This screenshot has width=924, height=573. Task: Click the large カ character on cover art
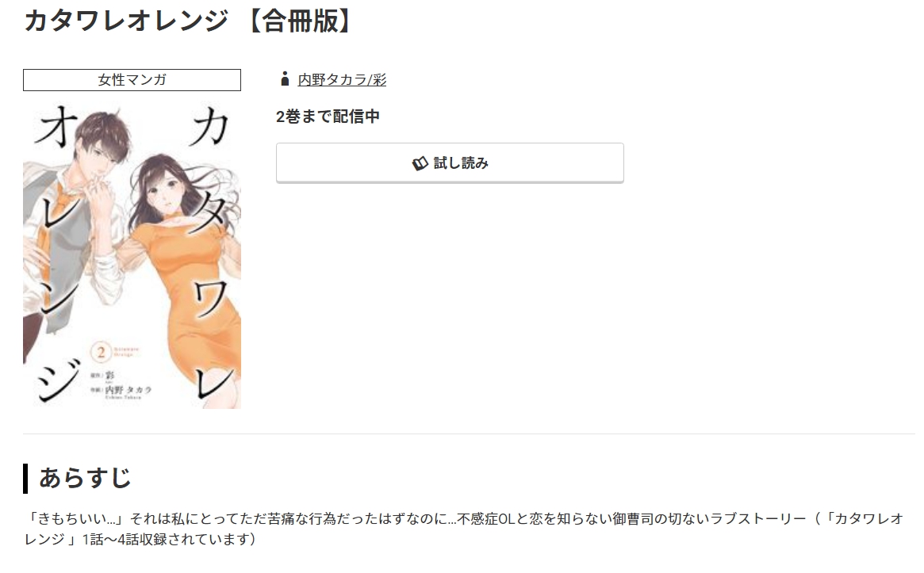click(209, 129)
